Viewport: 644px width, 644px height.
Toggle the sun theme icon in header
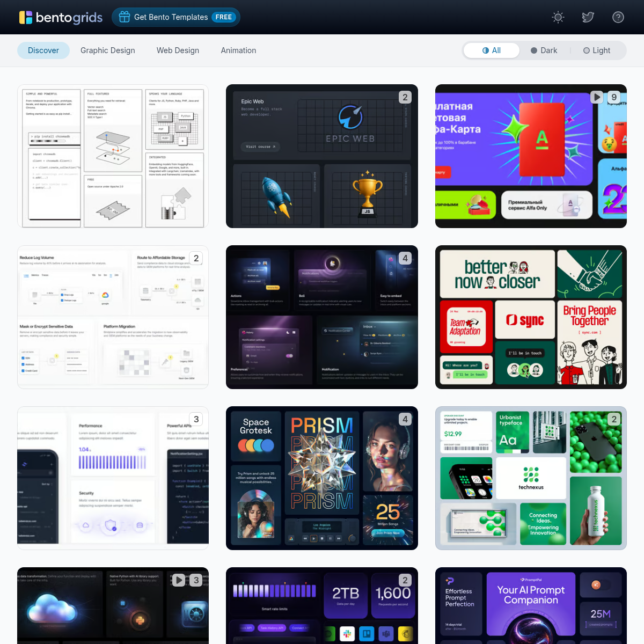click(558, 17)
